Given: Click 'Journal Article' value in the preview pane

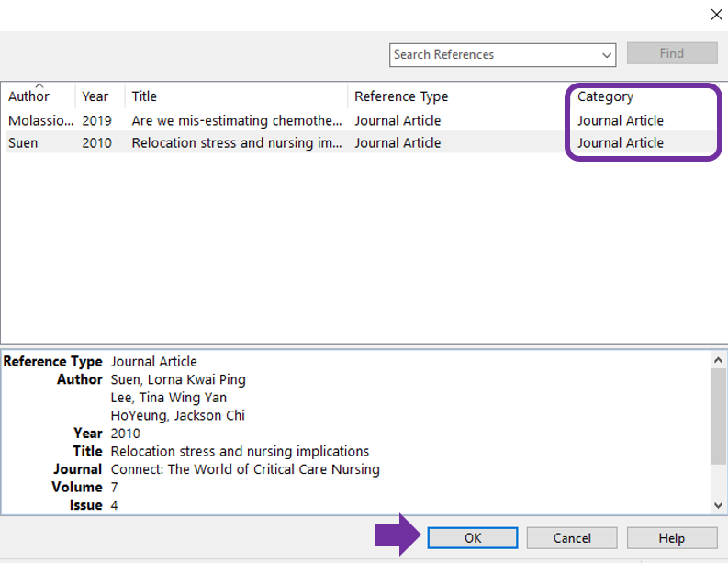Looking at the screenshot, I should pos(153,361).
